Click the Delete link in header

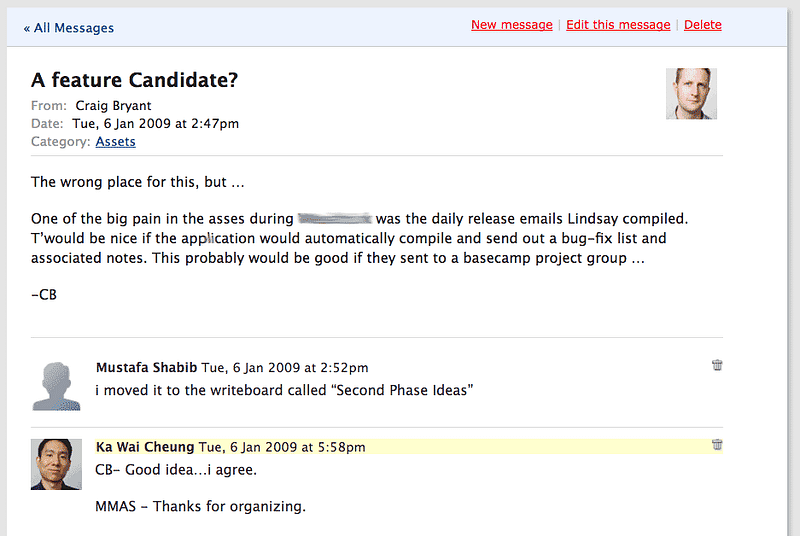click(703, 24)
